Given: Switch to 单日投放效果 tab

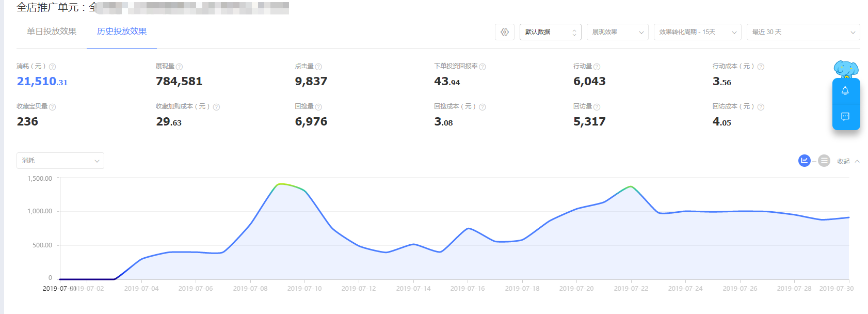Looking at the screenshot, I should [52, 32].
